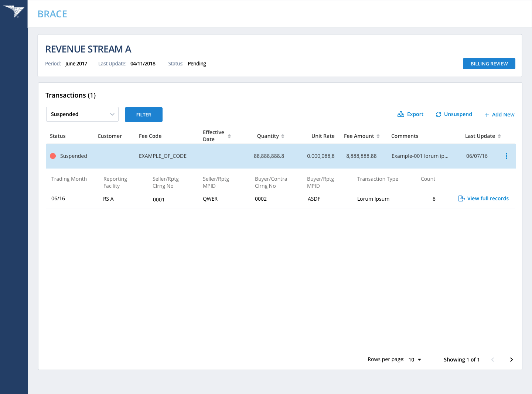This screenshot has height=394, width=532.
Task: Go to the next page arrow
Action: 511,360
